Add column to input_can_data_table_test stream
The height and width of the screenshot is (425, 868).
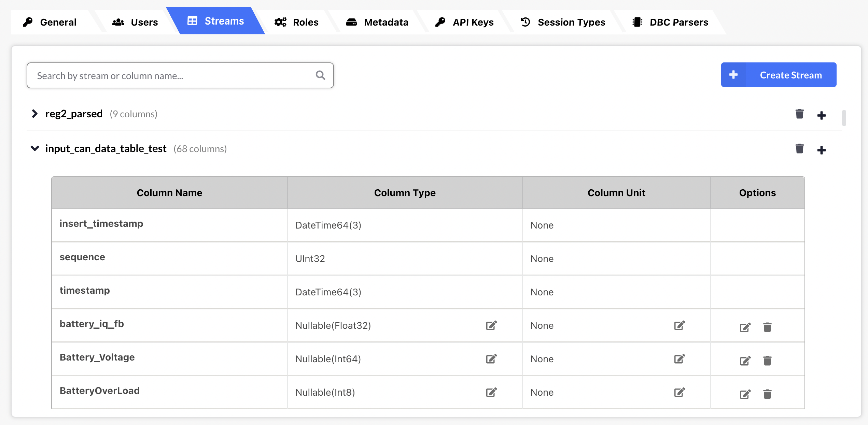[x=821, y=150]
